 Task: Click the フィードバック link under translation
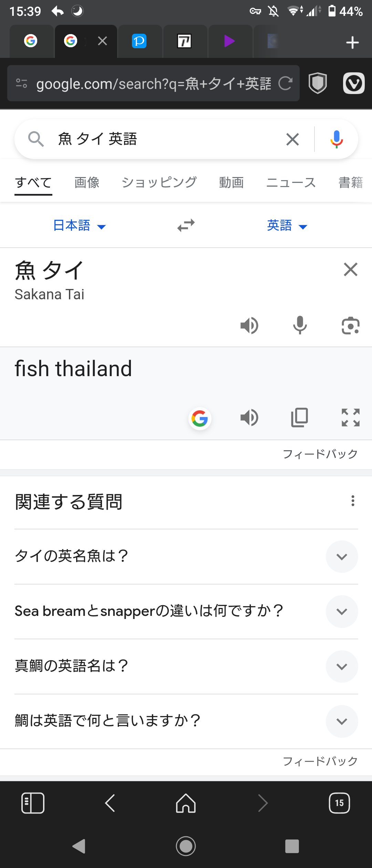pyautogui.click(x=320, y=454)
